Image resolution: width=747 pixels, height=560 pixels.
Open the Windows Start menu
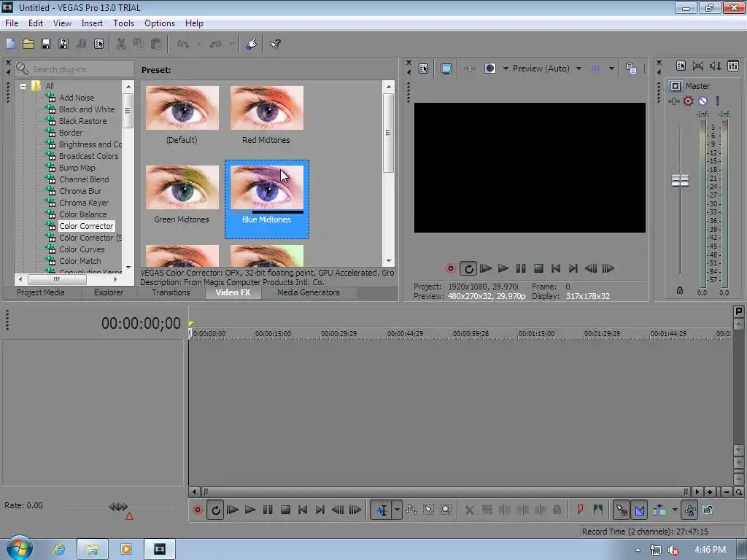19,548
